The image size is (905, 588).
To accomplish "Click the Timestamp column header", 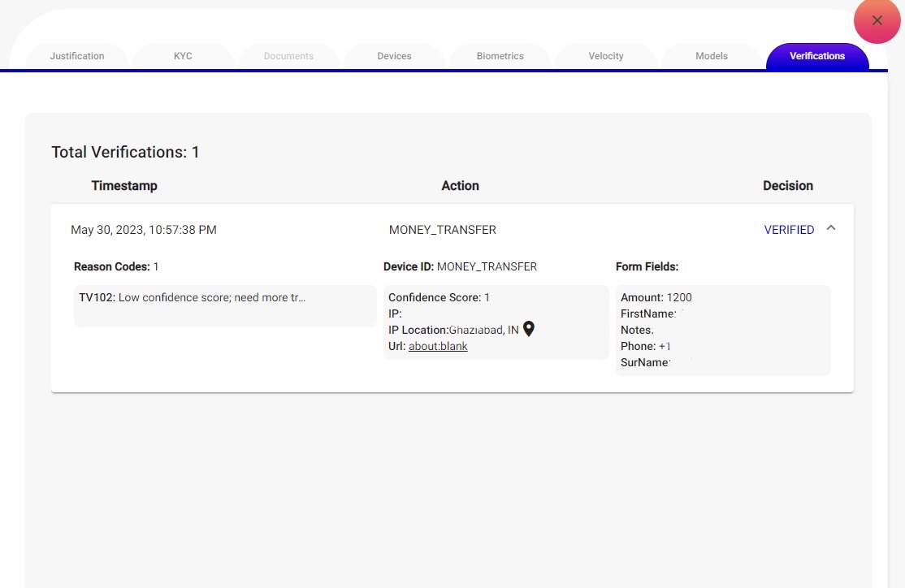I will (x=124, y=186).
